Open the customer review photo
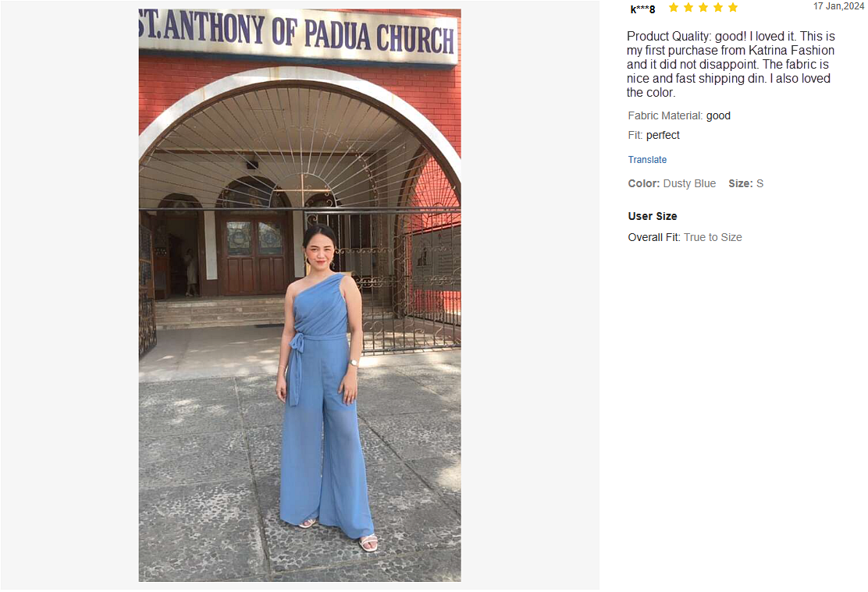The height and width of the screenshot is (592, 868). click(300, 295)
